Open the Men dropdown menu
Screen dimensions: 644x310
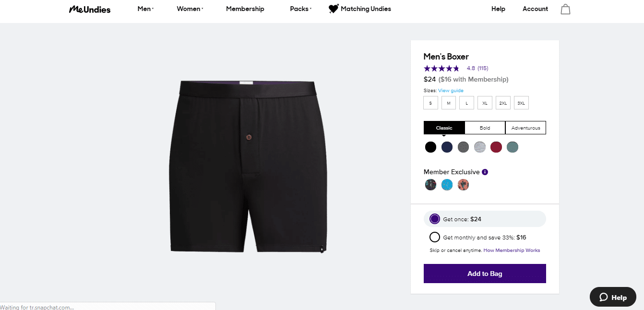click(x=144, y=9)
